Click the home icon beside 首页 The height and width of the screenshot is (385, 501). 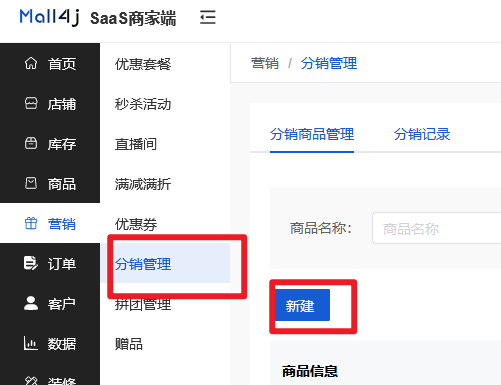[x=31, y=63]
